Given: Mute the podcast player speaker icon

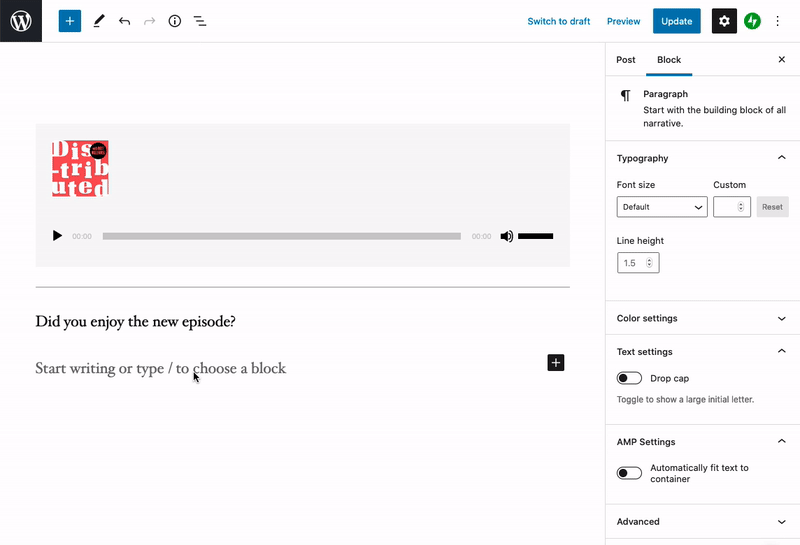Looking at the screenshot, I should click(x=507, y=236).
